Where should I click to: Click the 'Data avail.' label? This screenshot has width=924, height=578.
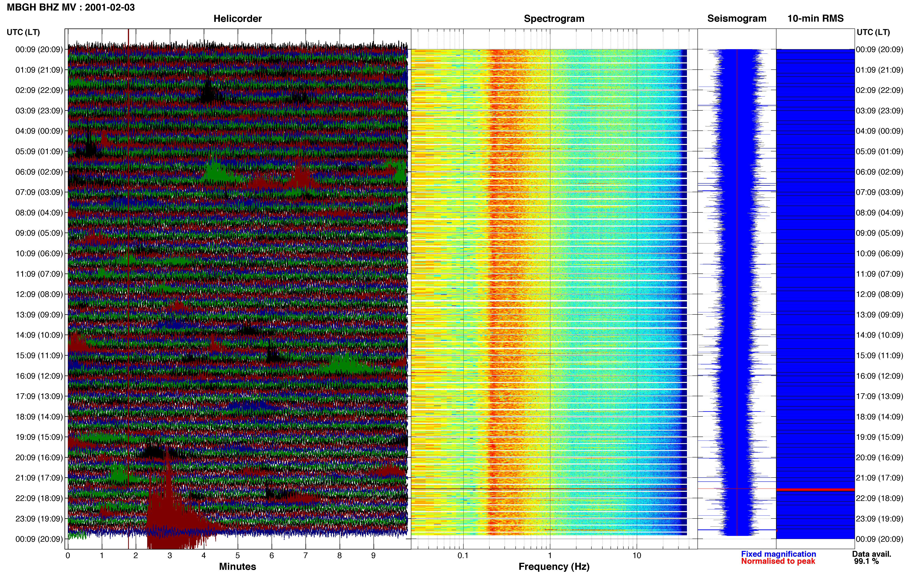tap(872, 554)
